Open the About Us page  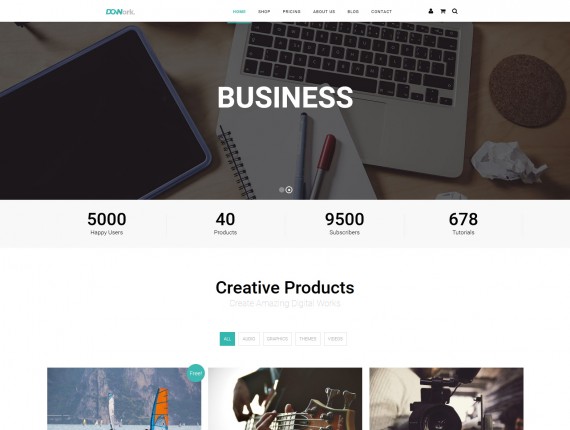[324, 12]
